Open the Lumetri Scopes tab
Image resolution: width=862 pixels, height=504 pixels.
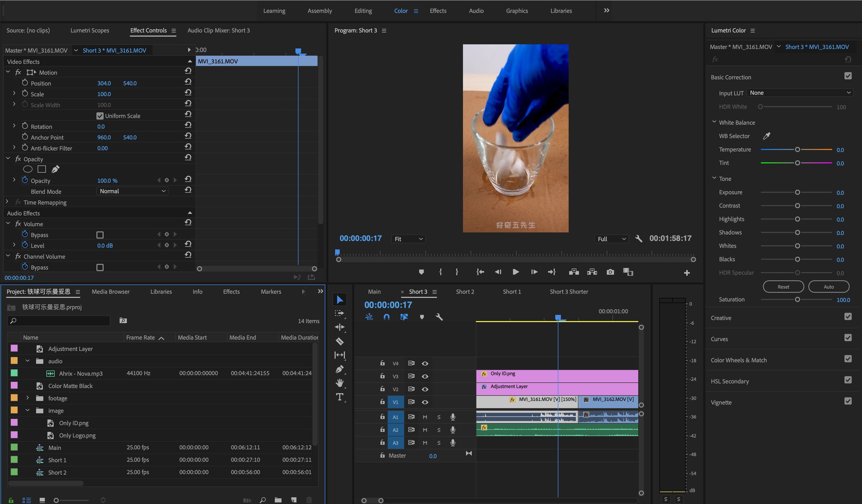[x=90, y=30]
